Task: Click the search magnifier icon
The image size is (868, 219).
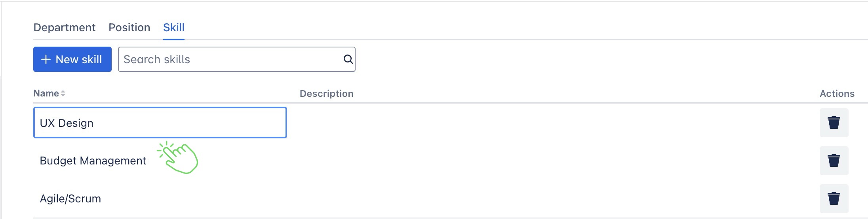Action: [x=348, y=59]
